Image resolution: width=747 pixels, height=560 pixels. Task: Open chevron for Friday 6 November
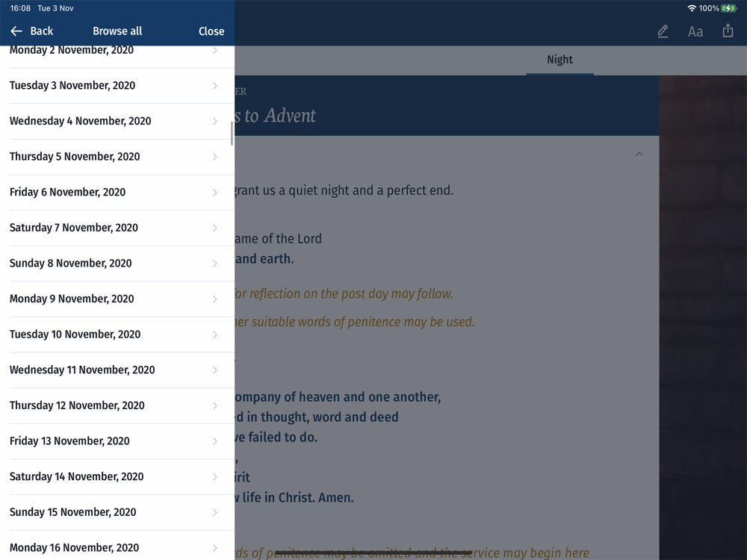[215, 193]
